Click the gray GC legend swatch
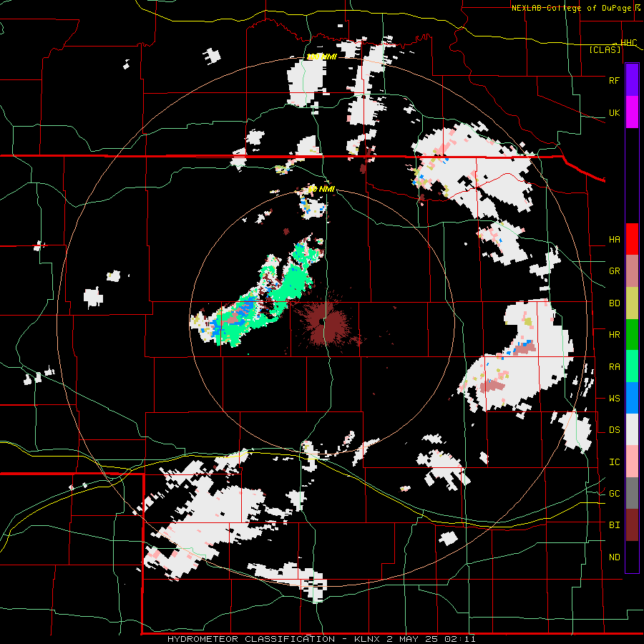The image size is (644, 644). pyautogui.click(x=632, y=493)
